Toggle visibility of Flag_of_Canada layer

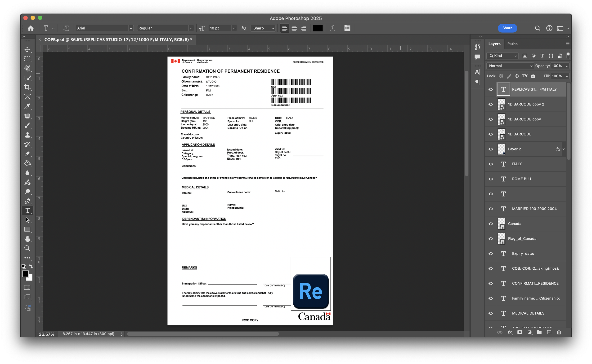[490, 239]
